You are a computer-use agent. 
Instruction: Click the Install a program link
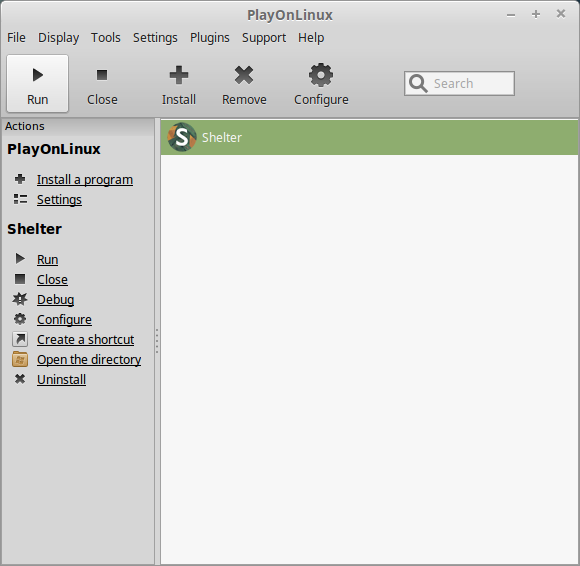85,180
